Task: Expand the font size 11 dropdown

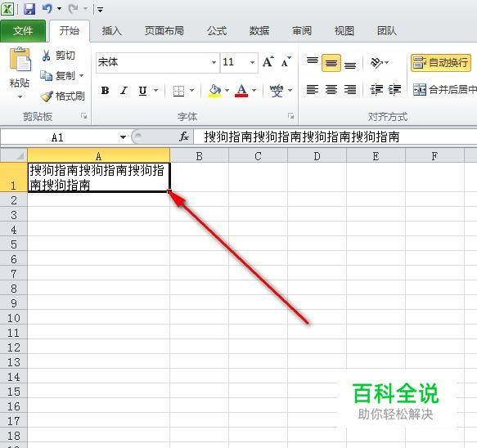Action: (252, 62)
